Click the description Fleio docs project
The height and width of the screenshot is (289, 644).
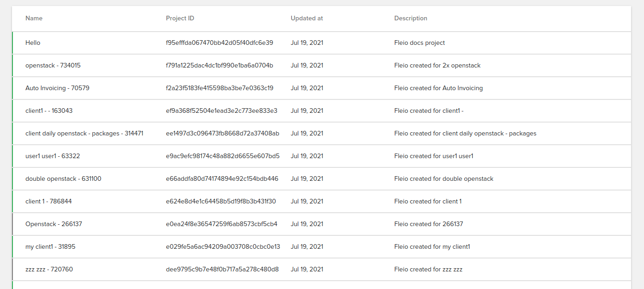coord(419,43)
